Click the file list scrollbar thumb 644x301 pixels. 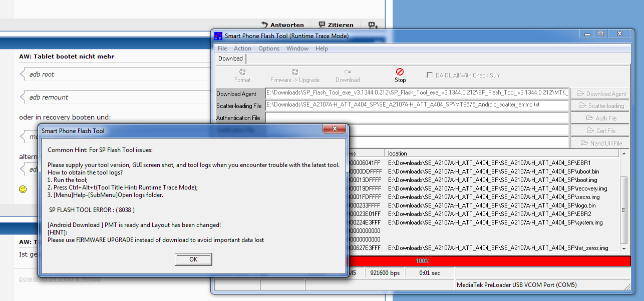624,210
